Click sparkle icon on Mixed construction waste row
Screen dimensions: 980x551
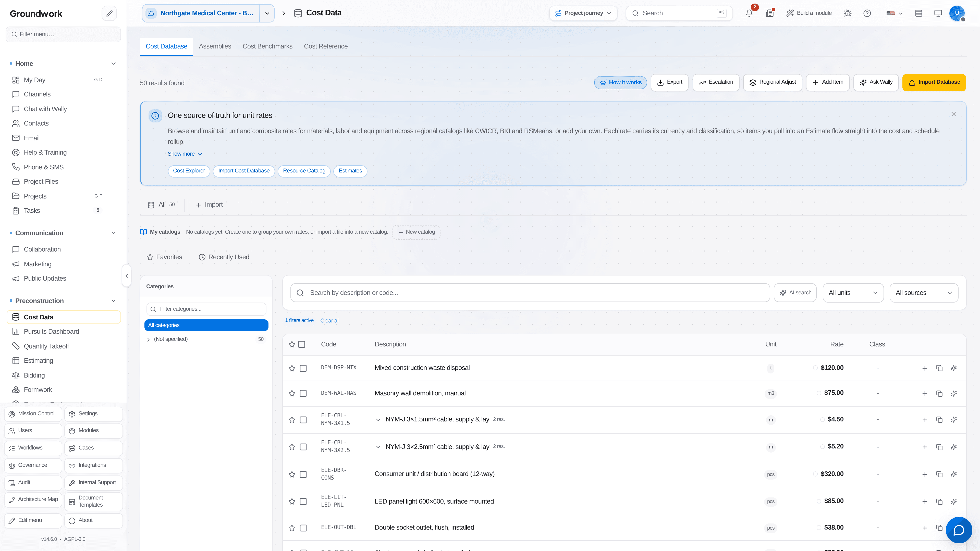click(x=953, y=368)
